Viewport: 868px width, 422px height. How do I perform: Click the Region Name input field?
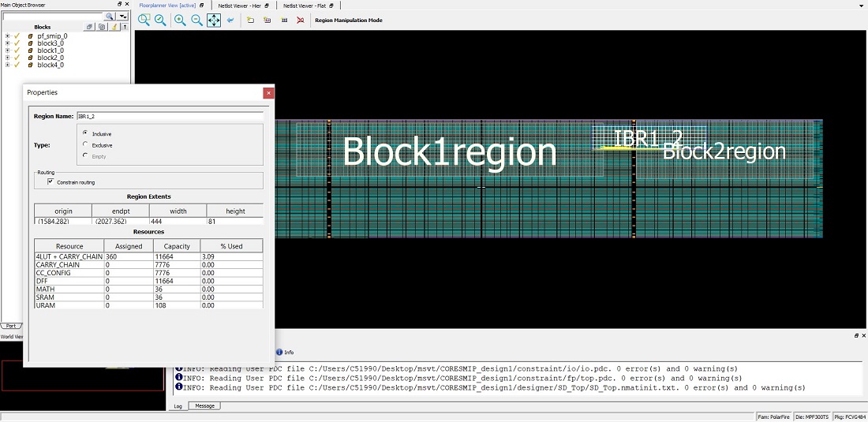tap(169, 116)
